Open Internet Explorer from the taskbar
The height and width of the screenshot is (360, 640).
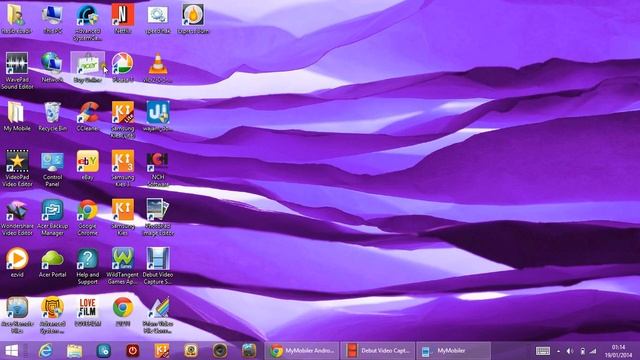pos(45,351)
